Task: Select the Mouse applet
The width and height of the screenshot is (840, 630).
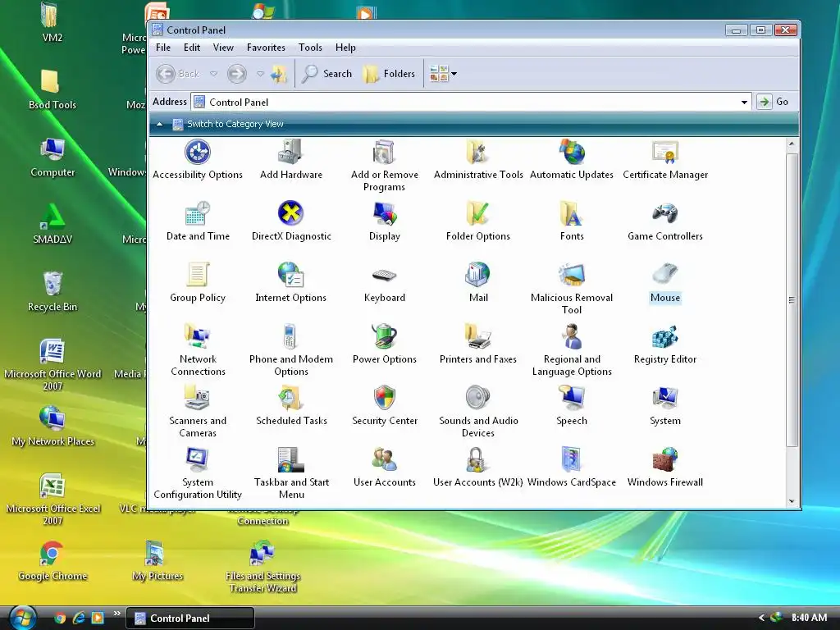Action: 664,283
